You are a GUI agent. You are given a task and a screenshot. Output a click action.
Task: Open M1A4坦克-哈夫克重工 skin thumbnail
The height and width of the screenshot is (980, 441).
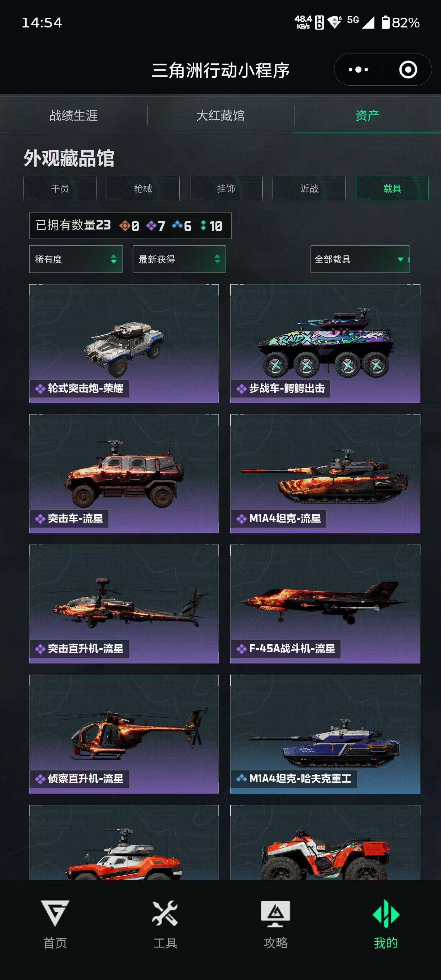pyautogui.click(x=325, y=734)
